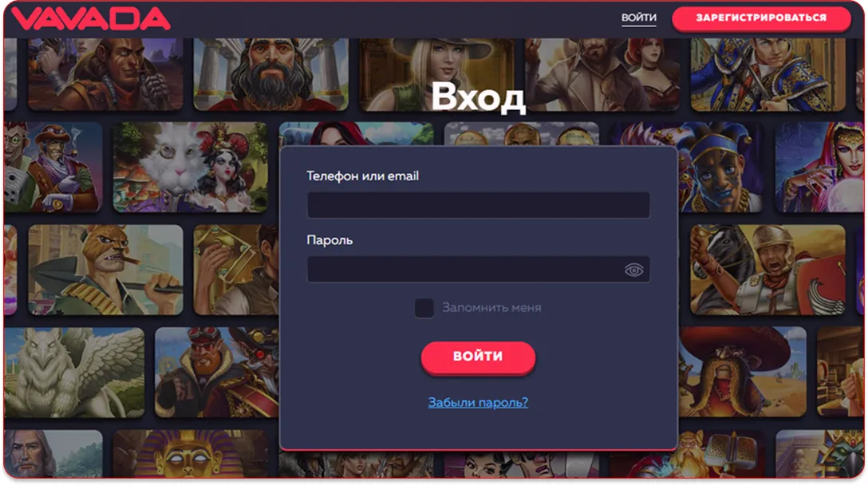Click the VAVADA logo

pyautogui.click(x=91, y=18)
